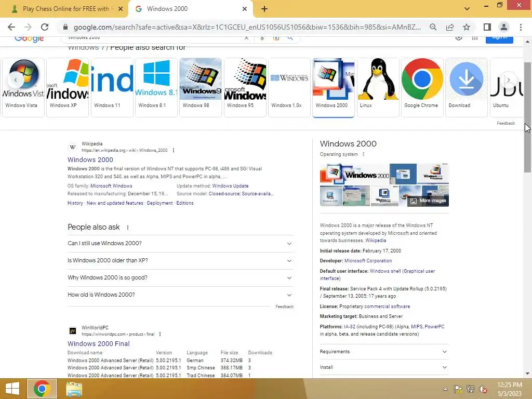
Task: Open the Windows 98 carousel card
Action: (201, 87)
